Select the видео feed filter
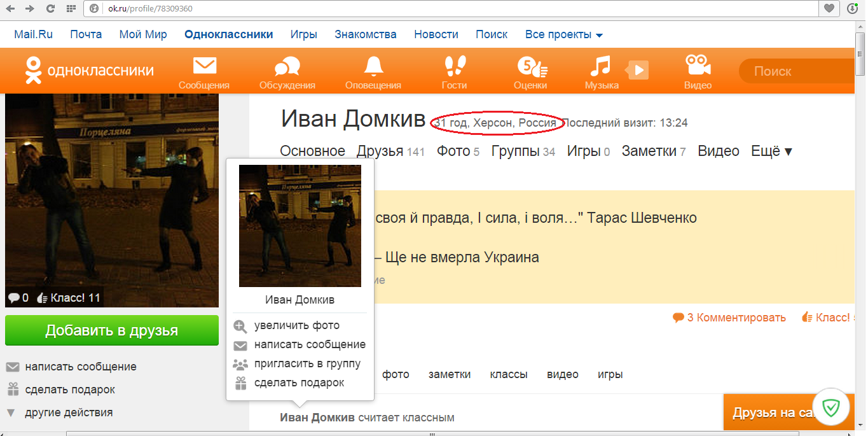This screenshot has width=868, height=436. point(563,374)
